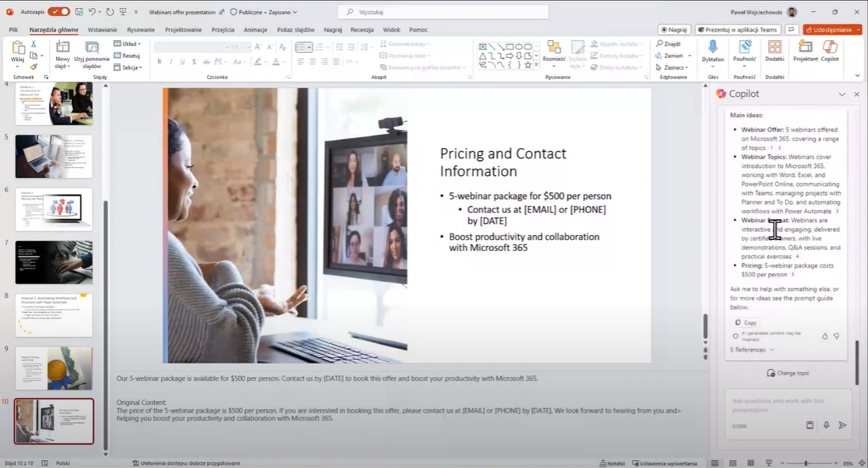Screen dimensions: 868x468
Task: Switch to the Rysowanie ribbon tab
Action: coord(141,30)
